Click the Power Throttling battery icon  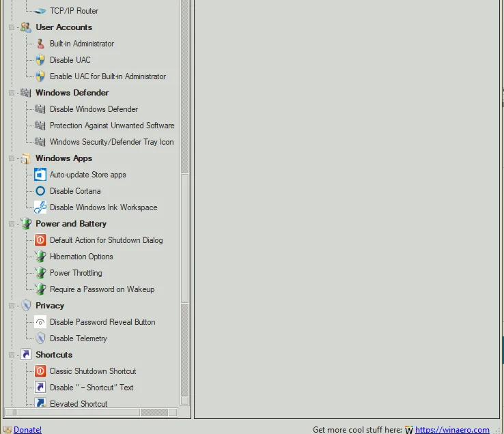click(x=40, y=273)
